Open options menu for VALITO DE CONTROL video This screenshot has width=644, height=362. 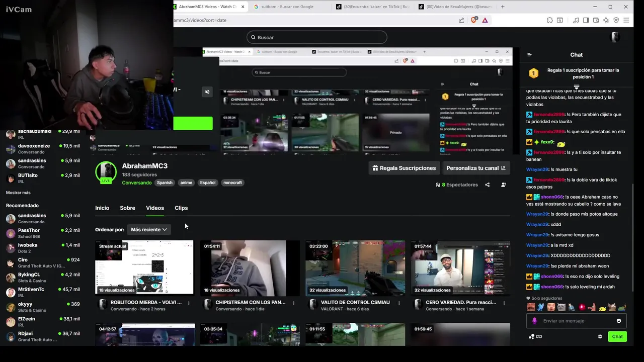(399, 303)
